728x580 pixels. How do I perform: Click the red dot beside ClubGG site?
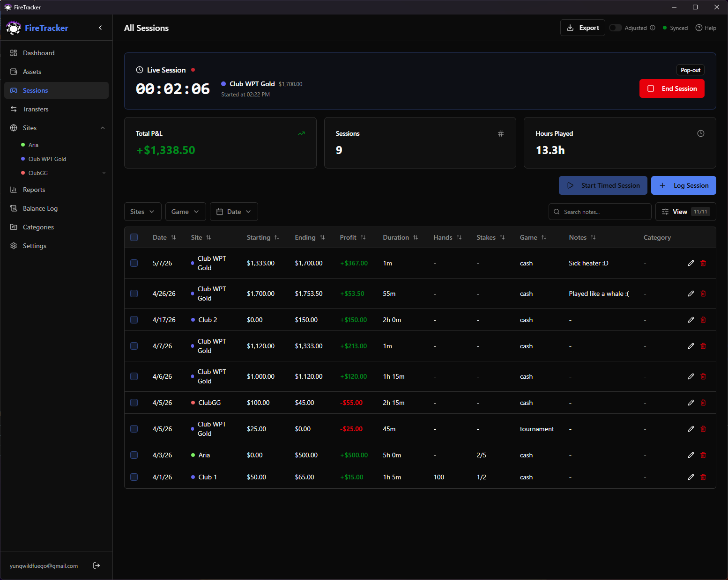tap(23, 173)
